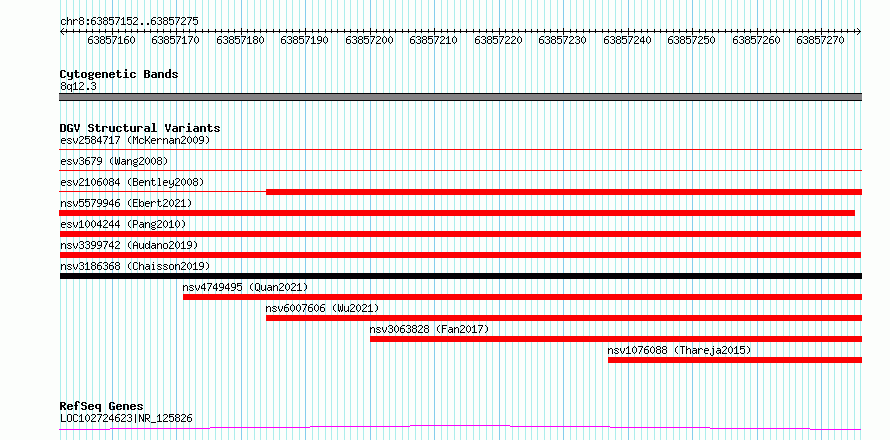
Task: Click ruler position 63857220
Action: 498,41
